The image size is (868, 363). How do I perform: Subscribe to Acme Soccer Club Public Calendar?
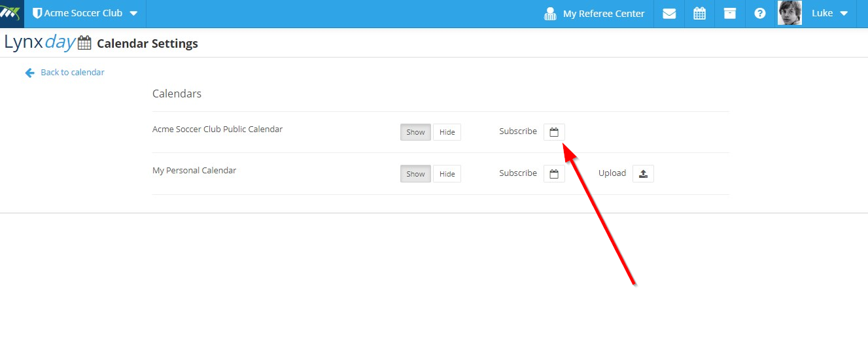click(554, 132)
